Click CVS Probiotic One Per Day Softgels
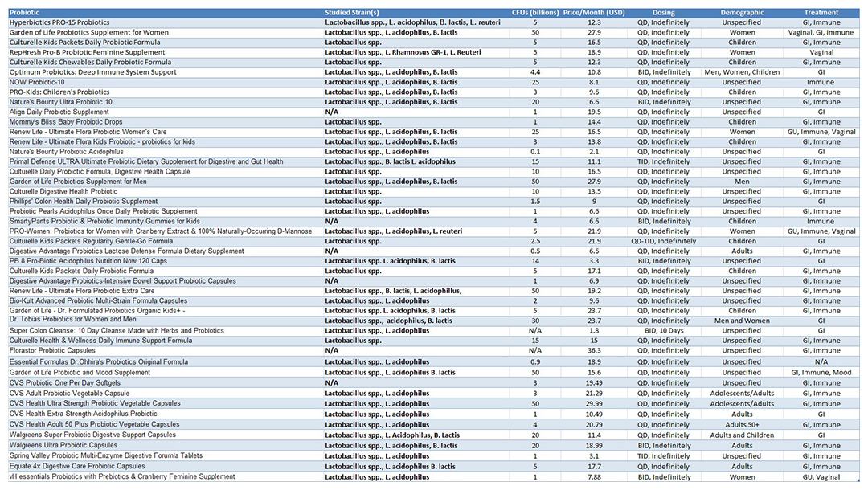The width and height of the screenshot is (868, 490). click(x=65, y=383)
